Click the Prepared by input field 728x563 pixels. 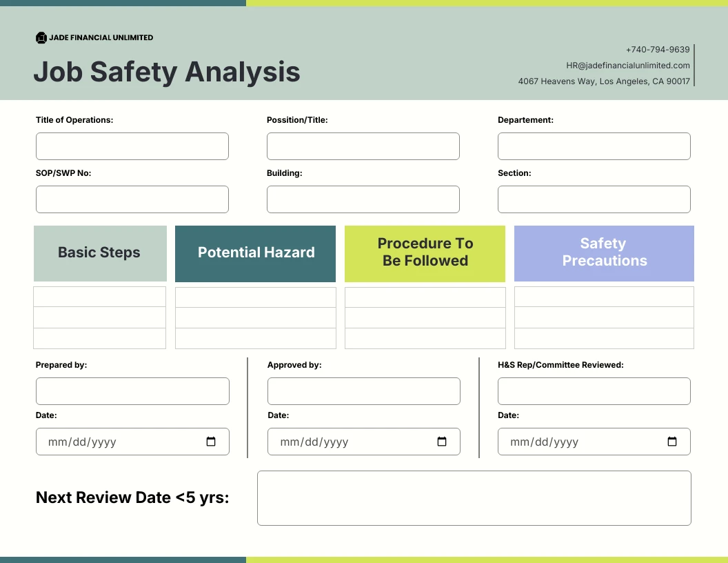132,391
